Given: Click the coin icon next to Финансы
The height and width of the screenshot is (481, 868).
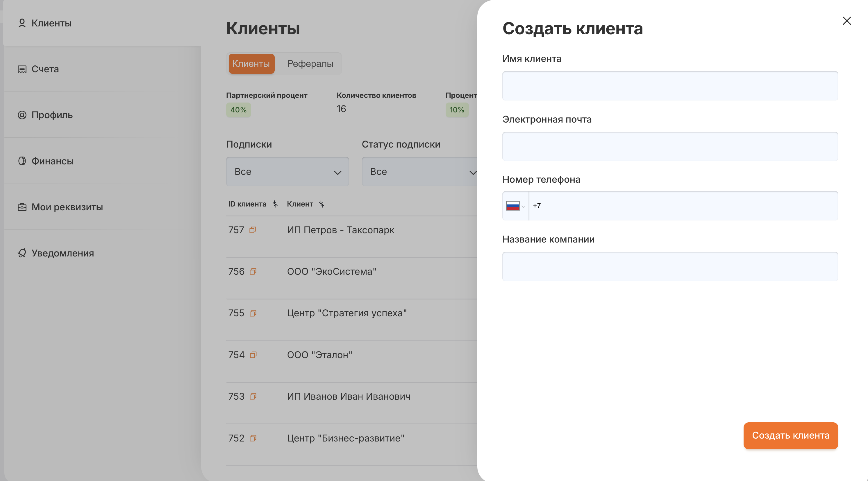Looking at the screenshot, I should pyautogui.click(x=22, y=161).
